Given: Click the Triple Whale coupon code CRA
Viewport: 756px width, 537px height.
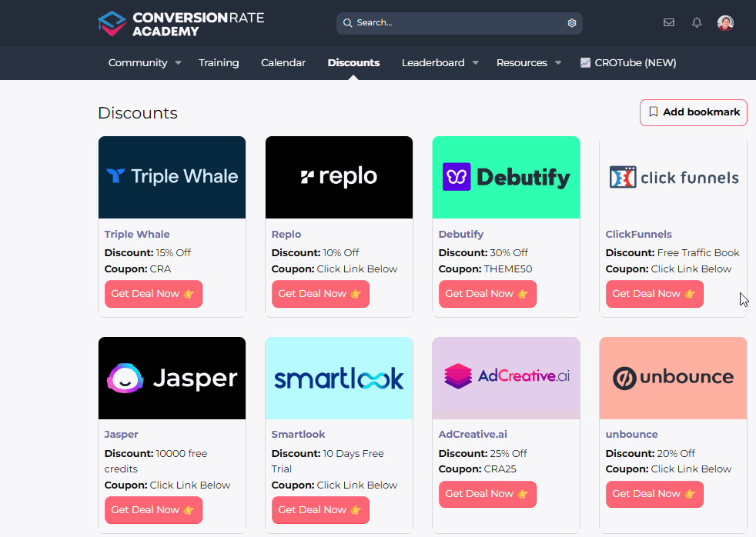Looking at the screenshot, I should pos(161,268).
